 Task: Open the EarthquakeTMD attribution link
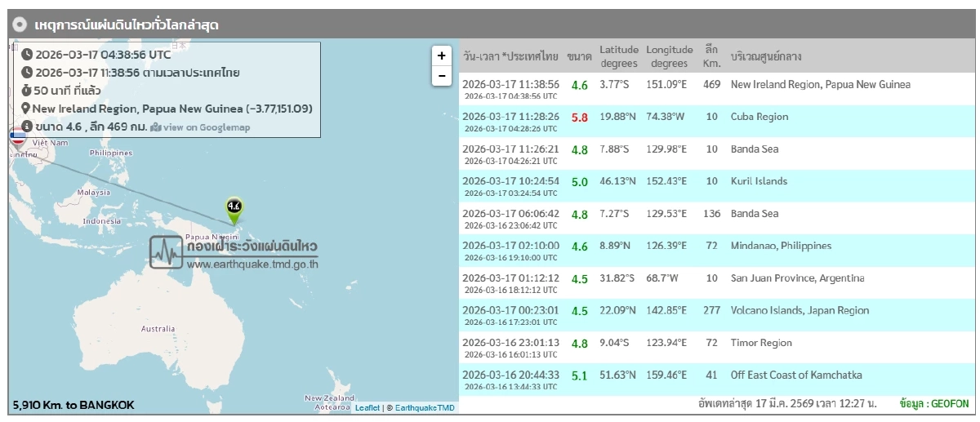pyautogui.click(x=425, y=408)
